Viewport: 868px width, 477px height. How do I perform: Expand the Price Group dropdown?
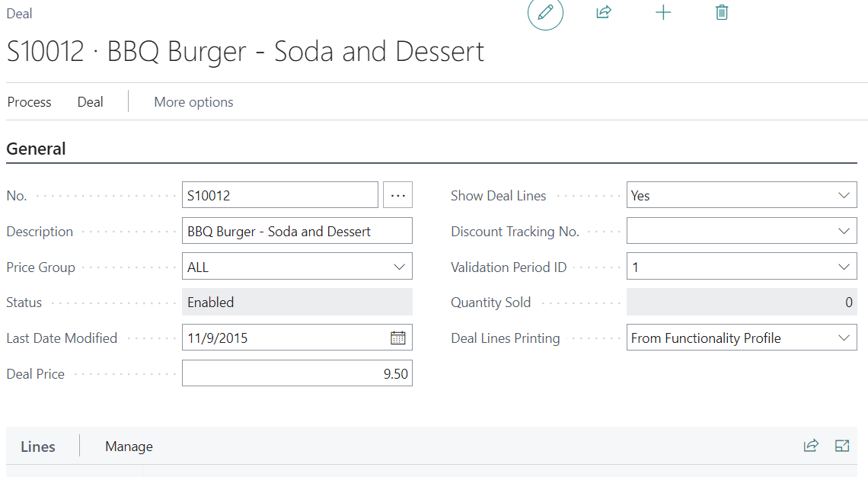[x=399, y=267]
